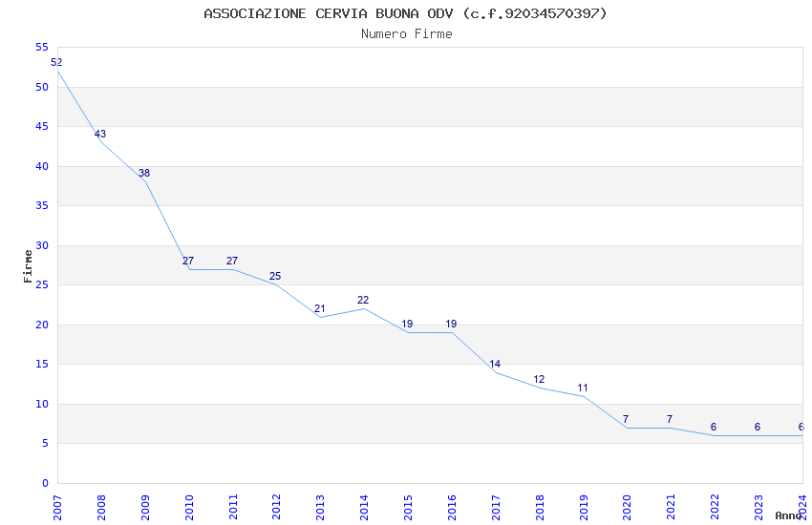Click the x-axis year label 2018
812x525 pixels.
[x=540, y=508]
